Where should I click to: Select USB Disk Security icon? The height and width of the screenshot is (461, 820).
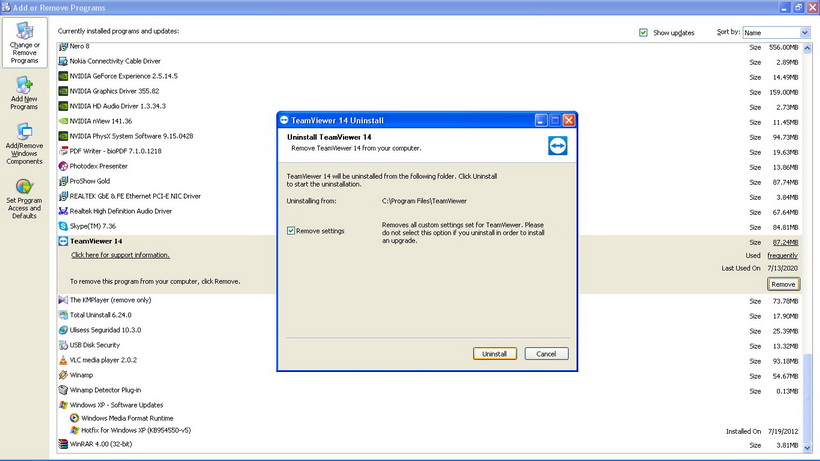click(63, 345)
